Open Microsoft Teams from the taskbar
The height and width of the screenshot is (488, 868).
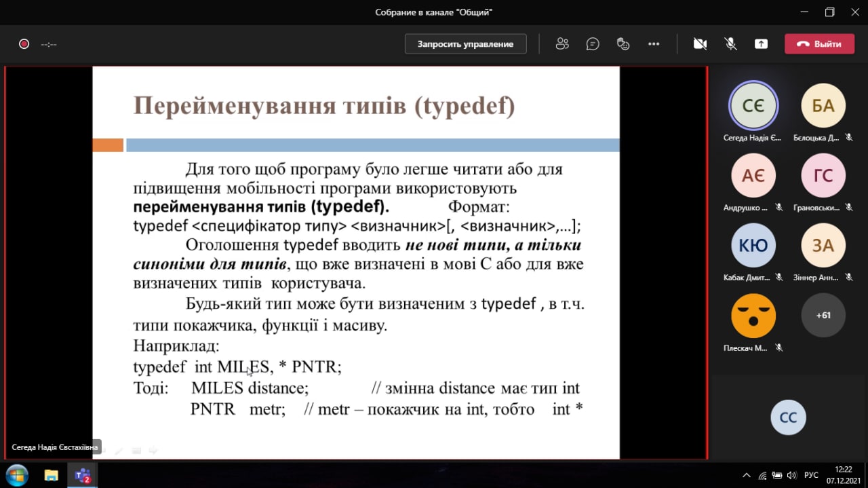(x=83, y=475)
